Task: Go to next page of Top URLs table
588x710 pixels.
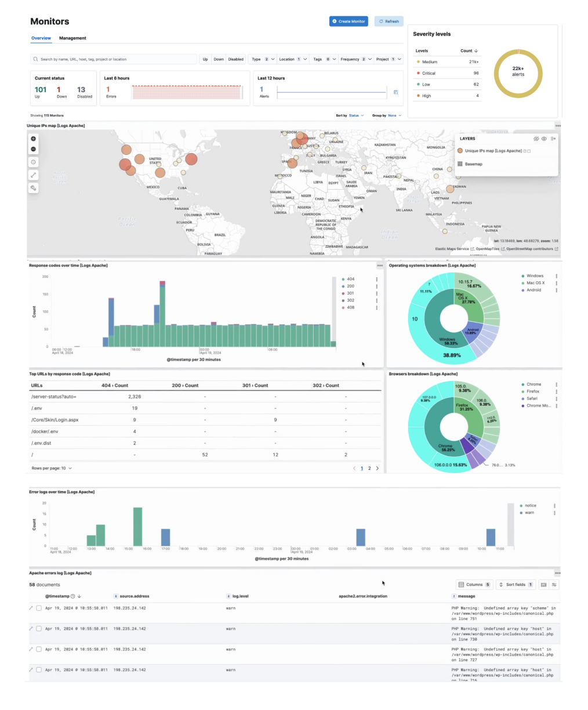Action: tap(378, 468)
